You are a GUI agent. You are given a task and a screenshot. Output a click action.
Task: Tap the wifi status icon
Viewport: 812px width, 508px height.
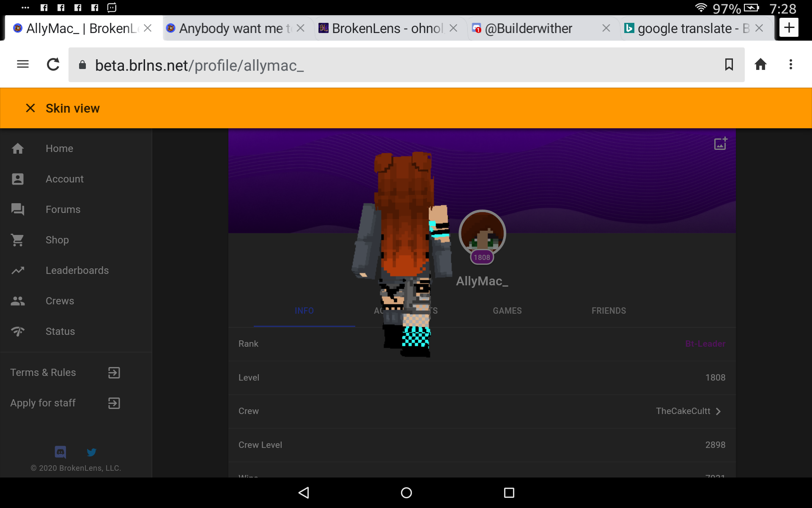click(x=701, y=8)
